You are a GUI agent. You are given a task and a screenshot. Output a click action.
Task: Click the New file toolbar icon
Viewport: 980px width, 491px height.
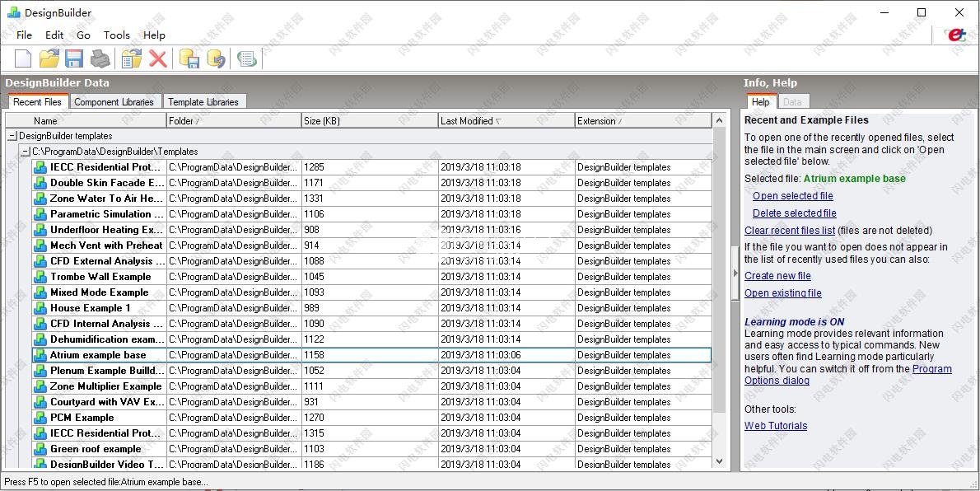pyautogui.click(x=23, y=58)
